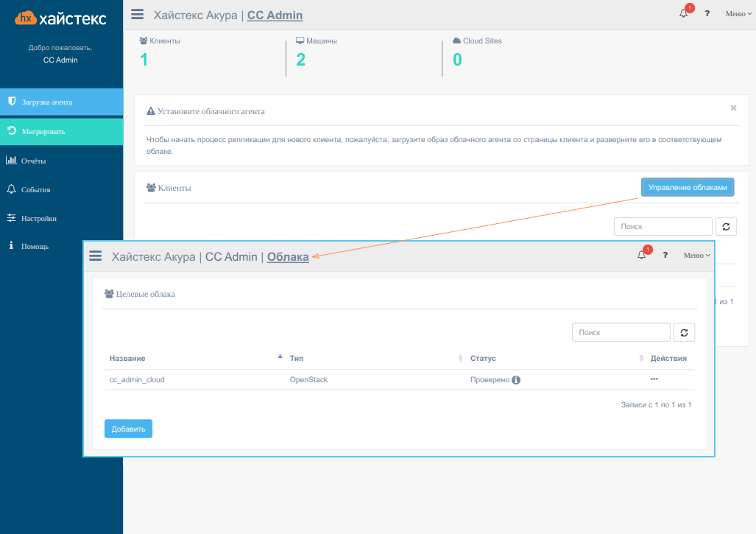Refresh the Клиенты list
The height and width of the screenshot is (534, 756).
point(725,227)
